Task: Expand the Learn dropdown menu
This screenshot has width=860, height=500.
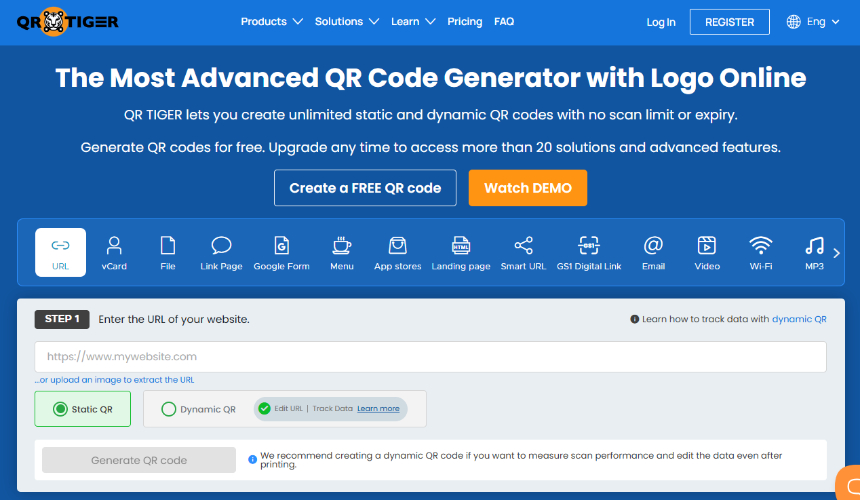Action: click(x=413, y=21)
